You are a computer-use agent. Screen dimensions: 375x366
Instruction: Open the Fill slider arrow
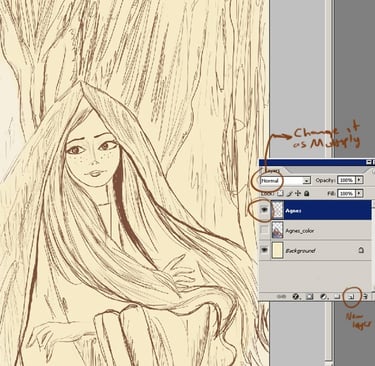359,193
